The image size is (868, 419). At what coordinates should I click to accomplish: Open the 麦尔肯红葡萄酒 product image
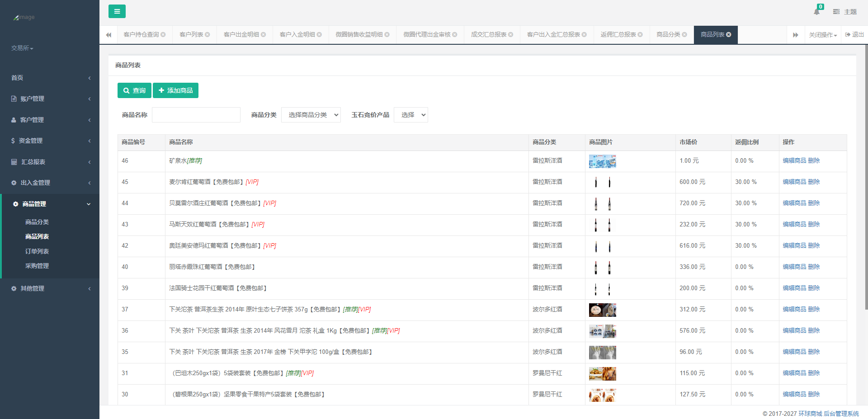[603, 183]
